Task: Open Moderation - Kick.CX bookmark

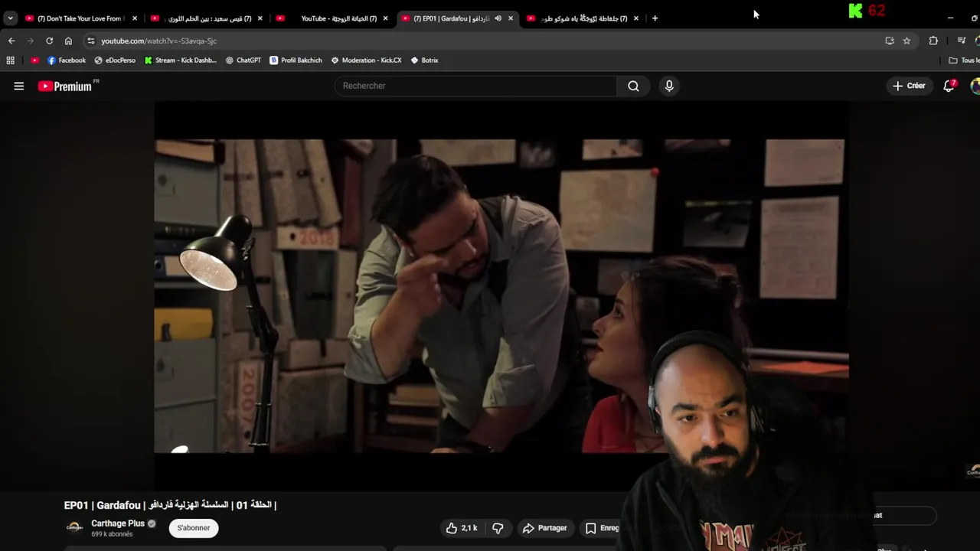Action: coord(366,60)
